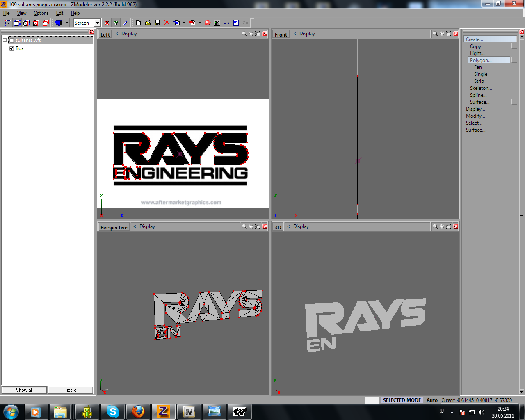The image size is (525, 420).
Task: Maximize the 3D viewport using its red icon
Action: tap(456, 227)
